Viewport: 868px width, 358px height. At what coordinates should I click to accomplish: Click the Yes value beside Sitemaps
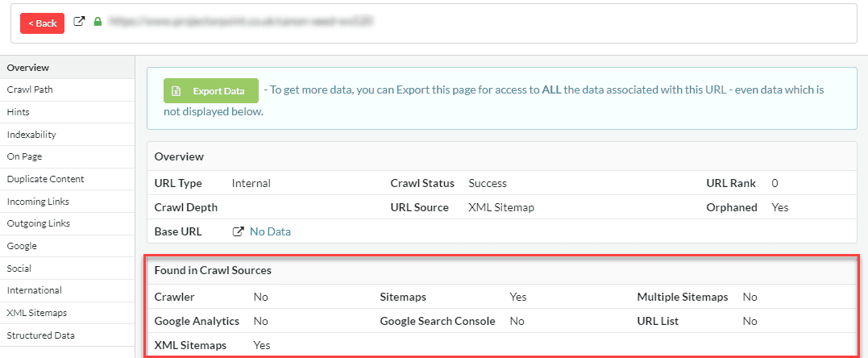518,297
